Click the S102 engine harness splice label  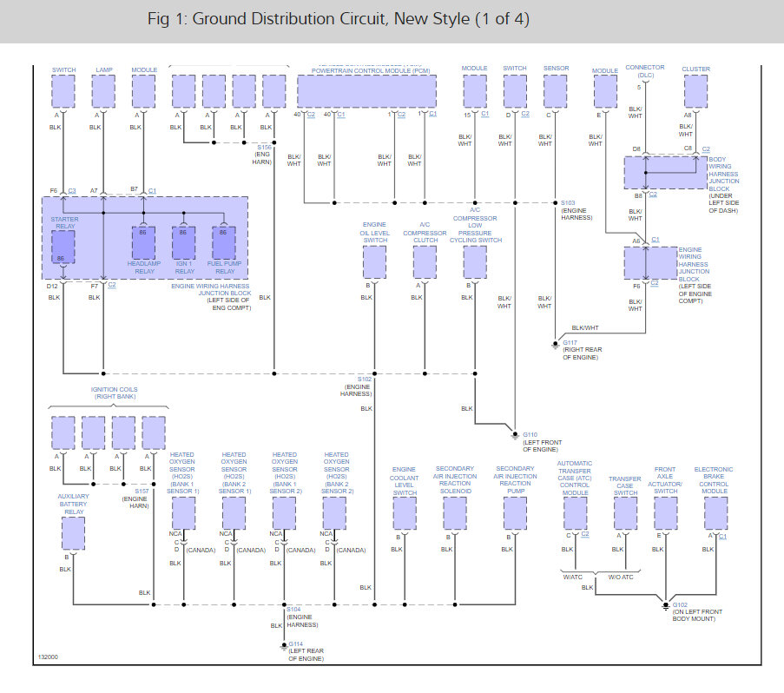[x=365, y=379]
